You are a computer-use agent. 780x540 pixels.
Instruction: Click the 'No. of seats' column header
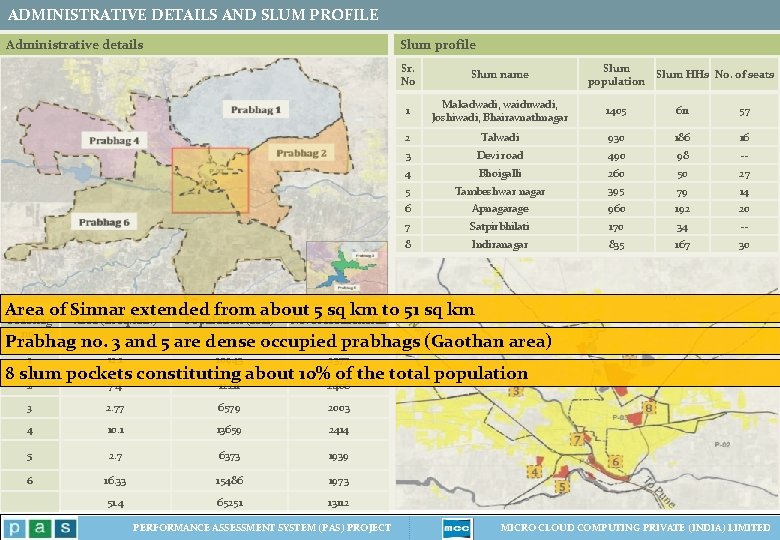(745, 75)
